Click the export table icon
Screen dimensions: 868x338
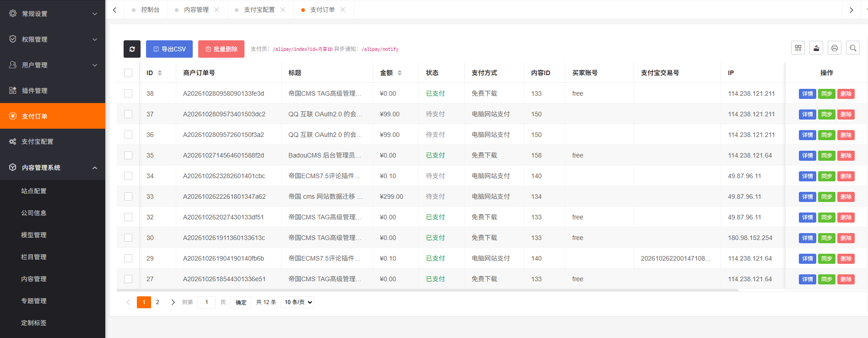tap(816, 48)
